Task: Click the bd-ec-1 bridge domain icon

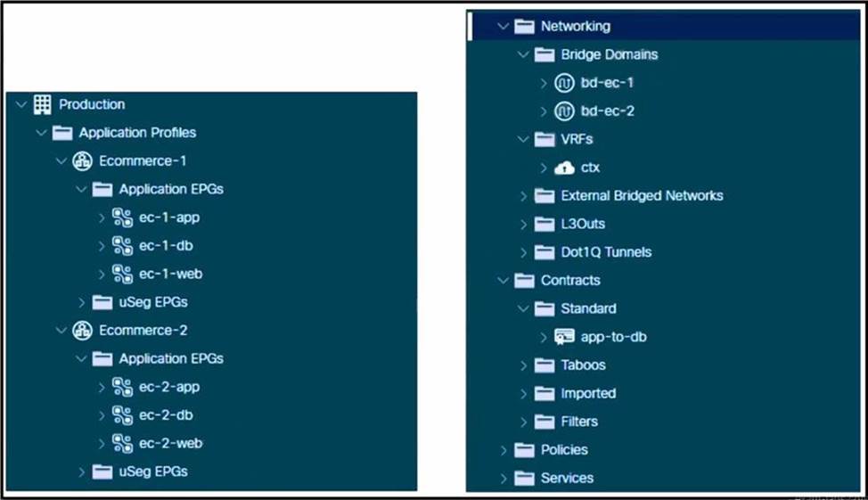Action: click(564, 83)
